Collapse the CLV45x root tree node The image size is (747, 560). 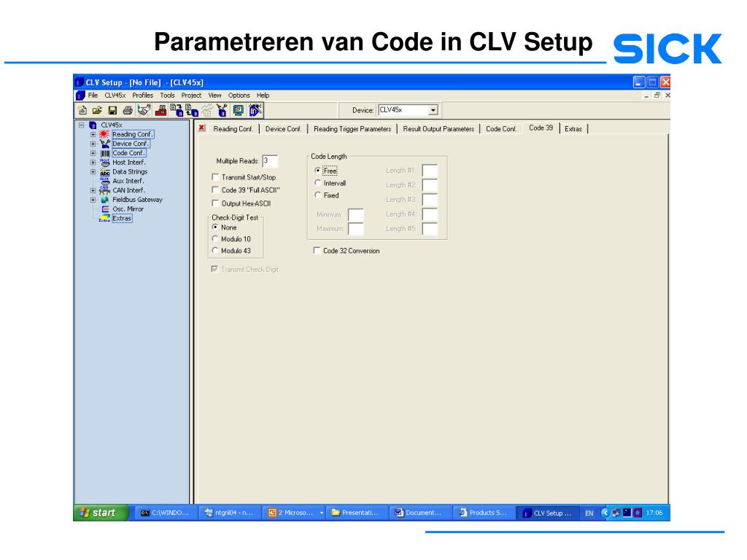pos(82,125)
